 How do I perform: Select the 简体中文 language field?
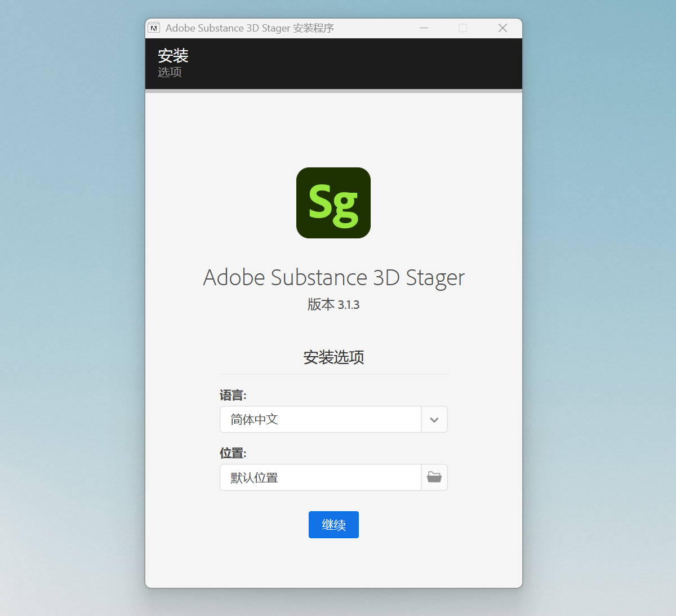321,419
